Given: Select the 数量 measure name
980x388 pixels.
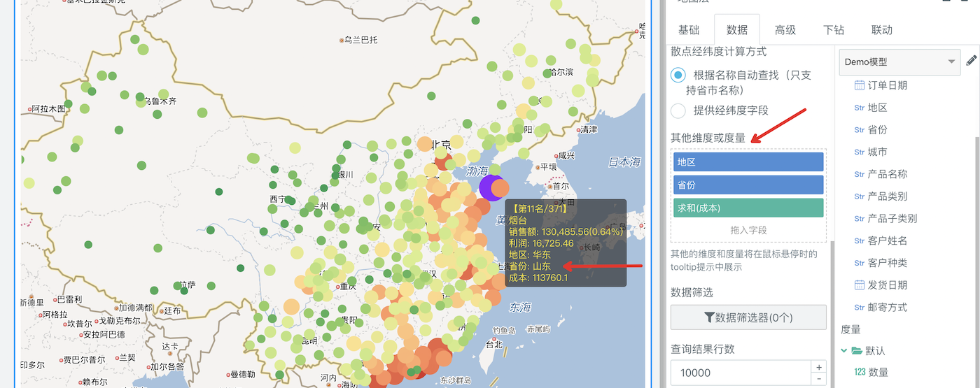Looking at the screenshot, I should pos(878,373).
